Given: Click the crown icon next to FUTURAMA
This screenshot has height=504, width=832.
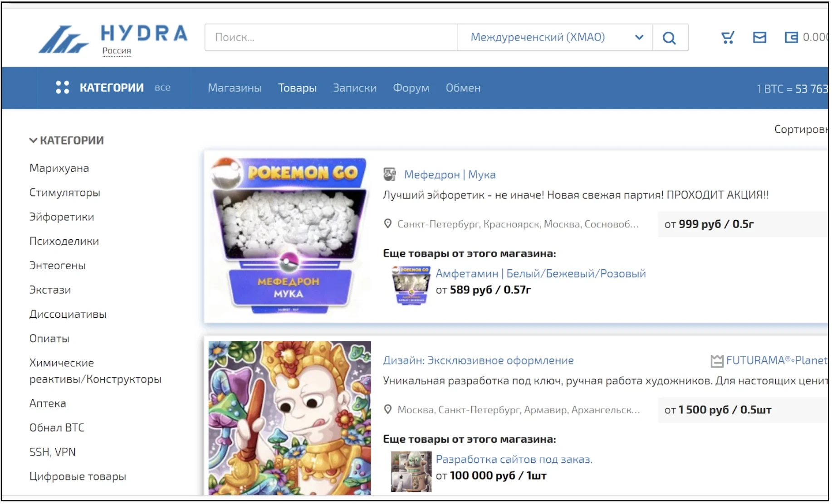Looking at the screenshot, I should point(717,361).
